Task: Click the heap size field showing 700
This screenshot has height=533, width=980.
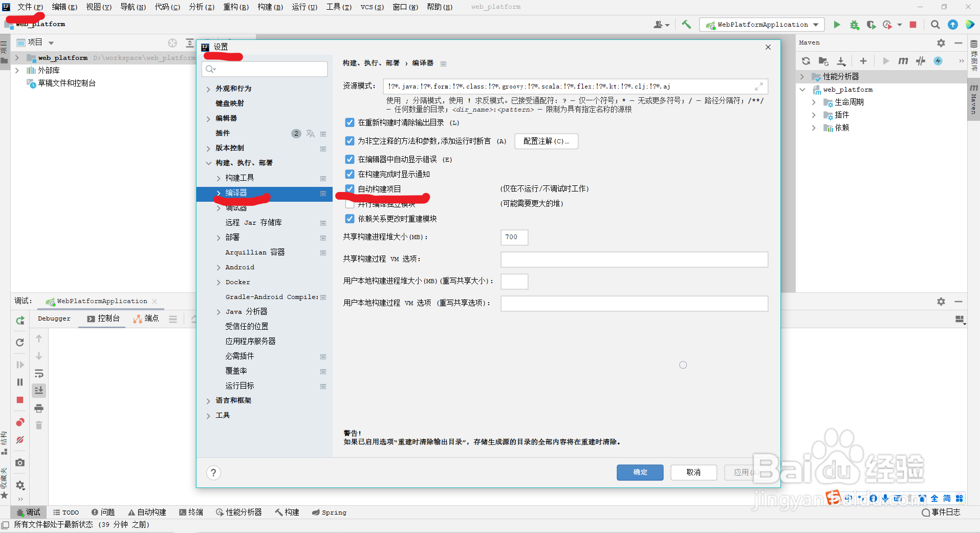Action: click(x=514, y=237)
